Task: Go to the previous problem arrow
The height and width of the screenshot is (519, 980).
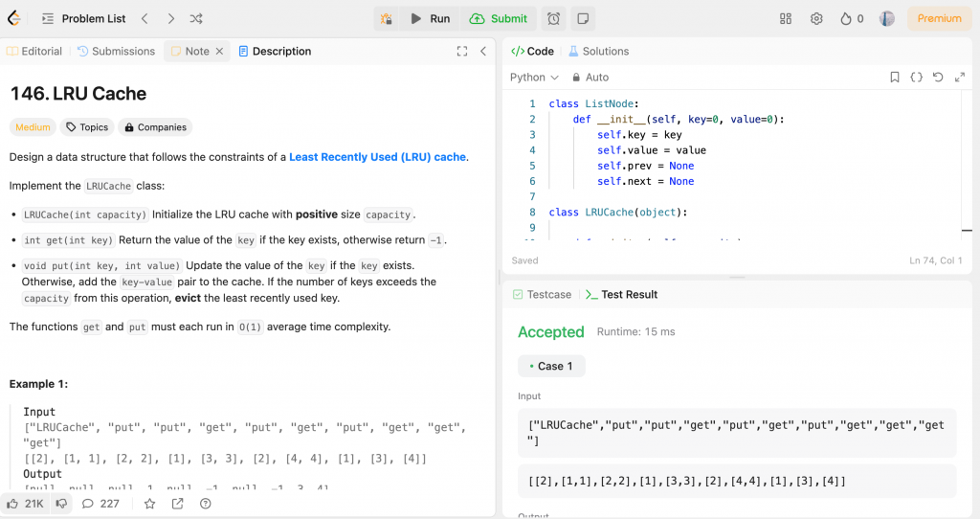Action: [145, 19]
